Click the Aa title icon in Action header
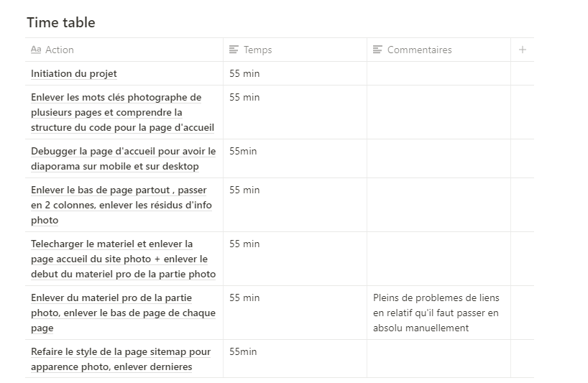The width and height of the screenshot is (588, 383). tap(36, 50)
